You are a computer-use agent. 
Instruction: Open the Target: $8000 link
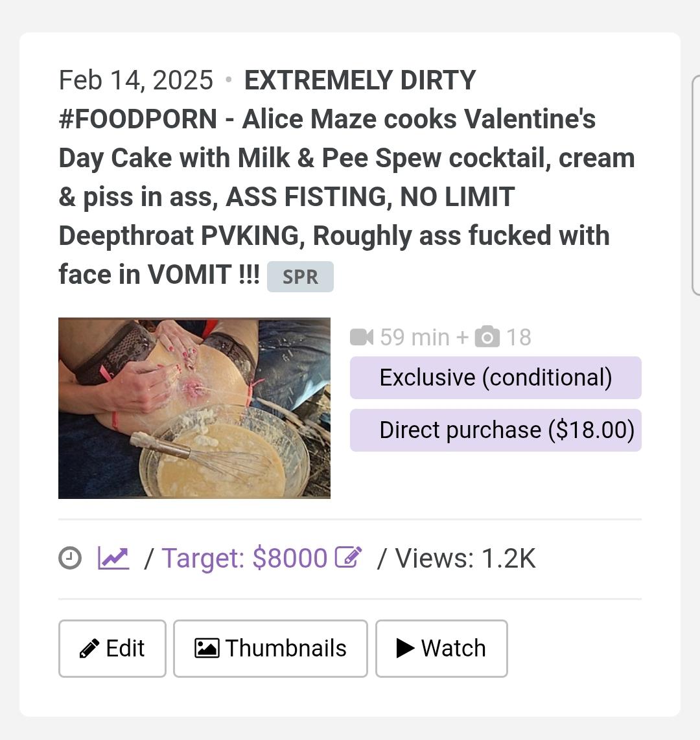click(x=244, y=558)
